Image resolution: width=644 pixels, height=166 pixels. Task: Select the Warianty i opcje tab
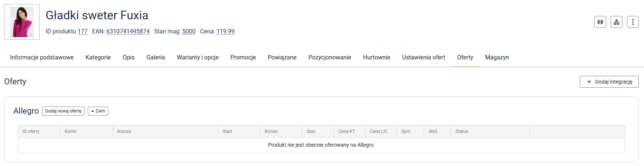point(198,57)
